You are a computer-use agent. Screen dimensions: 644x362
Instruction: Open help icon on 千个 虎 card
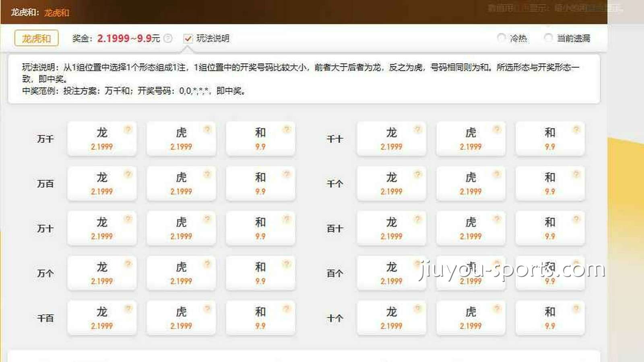coord(497,174)
